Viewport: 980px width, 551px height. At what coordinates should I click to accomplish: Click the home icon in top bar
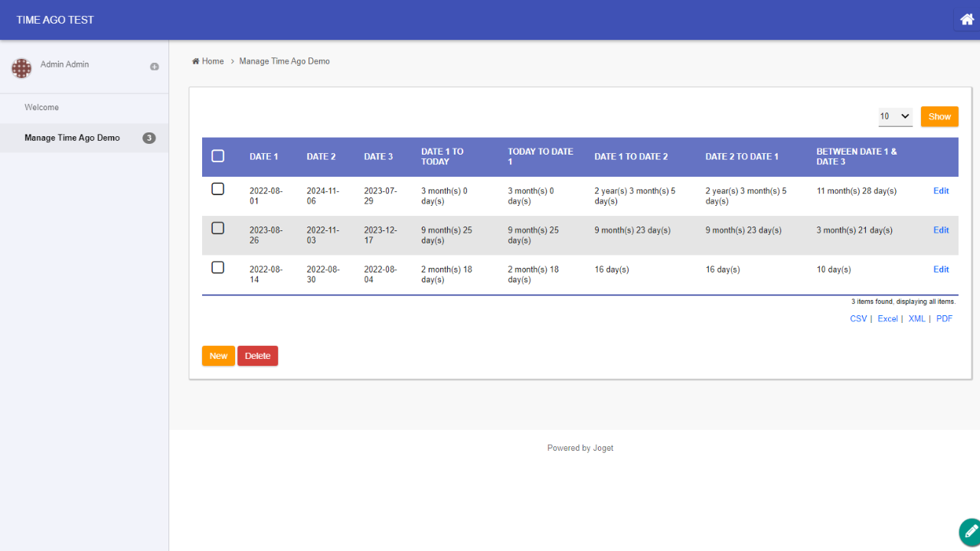(966, 20)
